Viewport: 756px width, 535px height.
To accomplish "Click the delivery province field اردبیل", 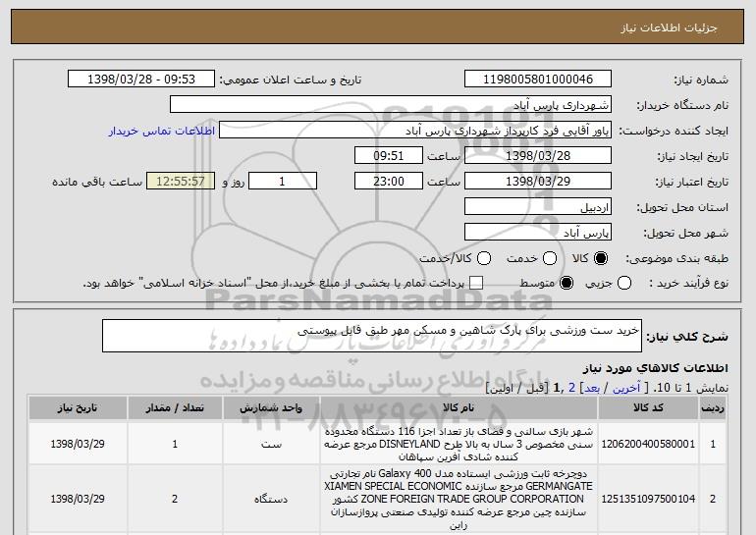I will pos(538,207).
